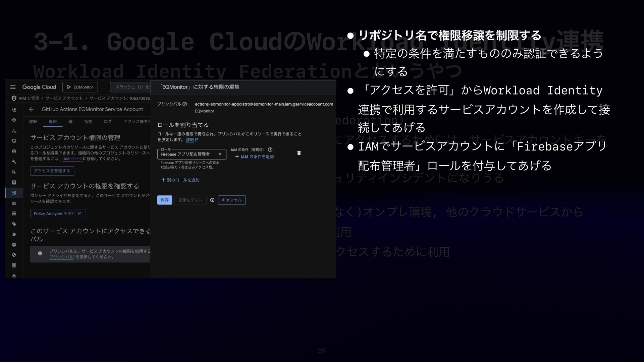Open the EQMonitor project selector
Viewport: 644px width, 362px height.
[80, 87]
